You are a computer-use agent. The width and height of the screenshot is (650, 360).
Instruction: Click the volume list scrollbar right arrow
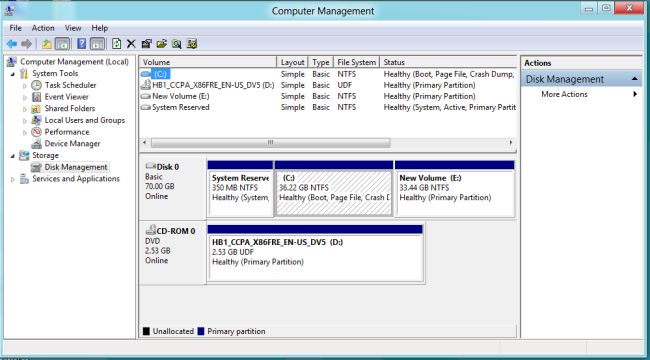511,142
